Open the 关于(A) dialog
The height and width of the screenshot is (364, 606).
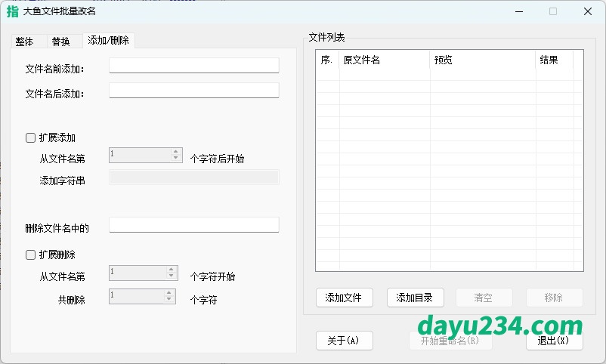[344, 341]
